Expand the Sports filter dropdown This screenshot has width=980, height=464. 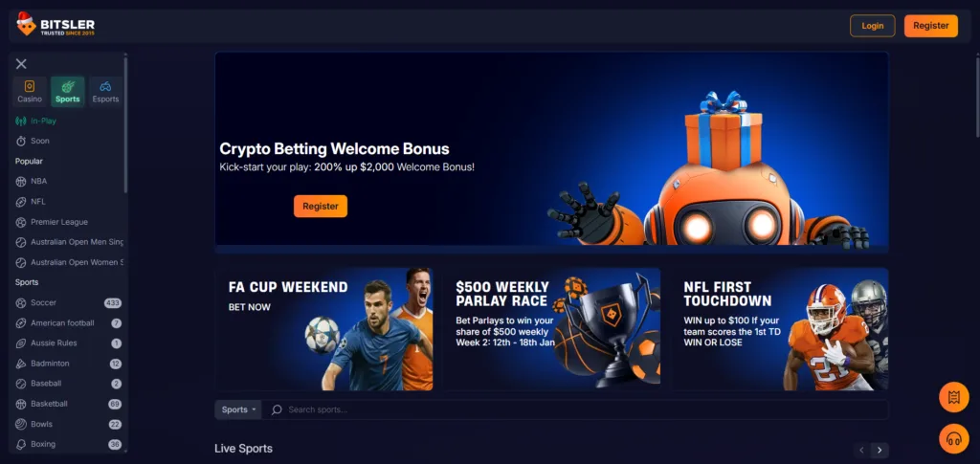point(238,409)
